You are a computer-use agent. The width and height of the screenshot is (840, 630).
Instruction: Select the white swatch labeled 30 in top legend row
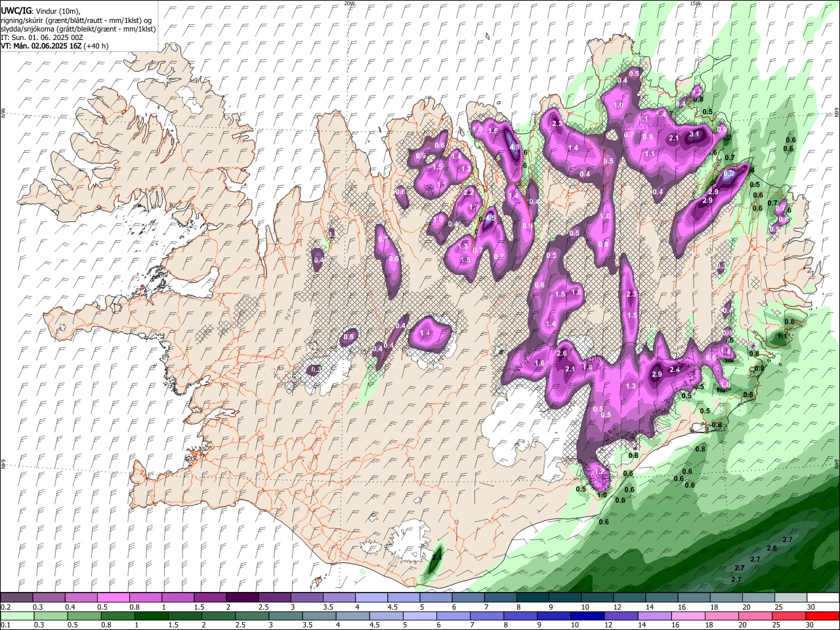pos(822,598)
